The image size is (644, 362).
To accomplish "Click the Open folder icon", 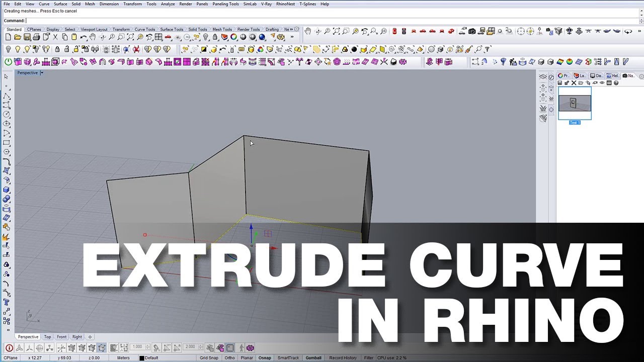I will click(18, 37).
